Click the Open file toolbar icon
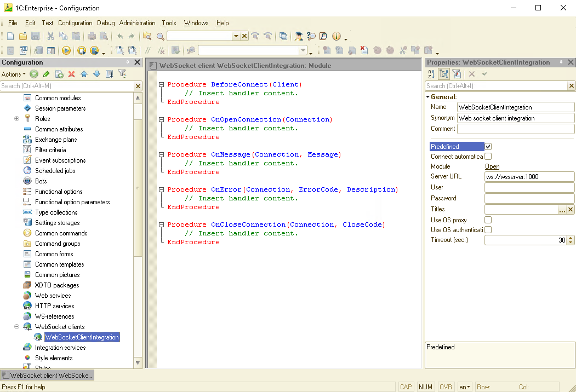This screenshot has width=576, height=392. (x=23, y=36)
